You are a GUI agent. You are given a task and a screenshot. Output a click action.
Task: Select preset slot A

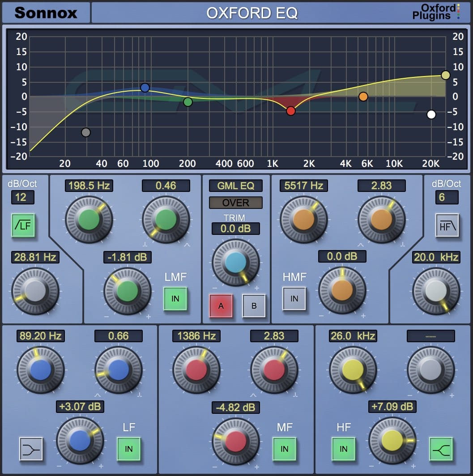(221, 306)
